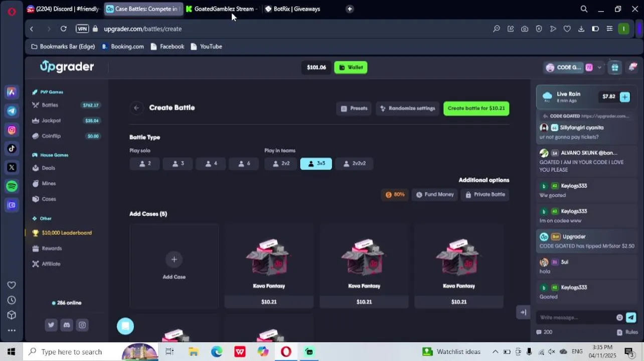This screenshot has width=644, height=361.
Task: Open File Explorer from the taskbar
Action: click(x=193, y=352)
